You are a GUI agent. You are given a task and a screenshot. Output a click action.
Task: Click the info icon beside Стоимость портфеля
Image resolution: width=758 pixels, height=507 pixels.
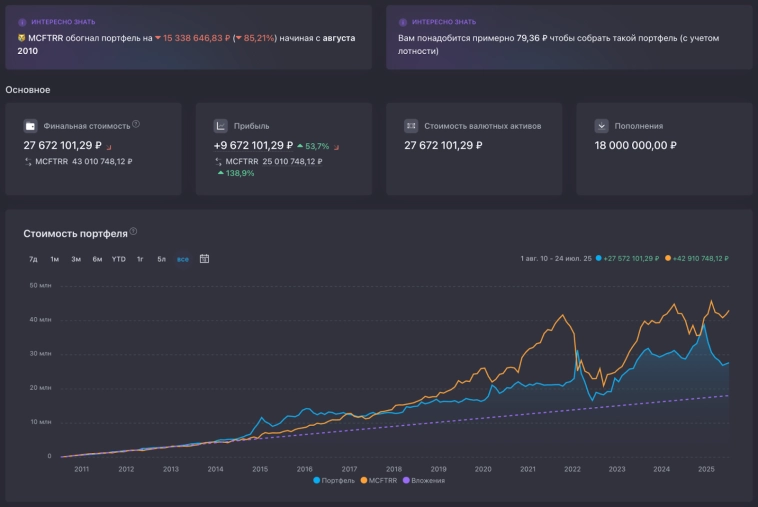(133, 232)
